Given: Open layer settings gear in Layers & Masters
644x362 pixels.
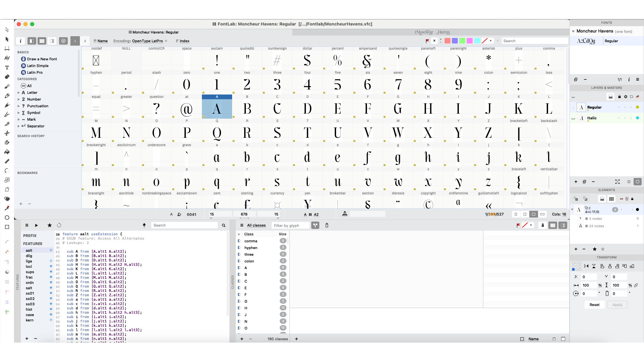Looking at the screenshot, I should [x=626, y=97].
